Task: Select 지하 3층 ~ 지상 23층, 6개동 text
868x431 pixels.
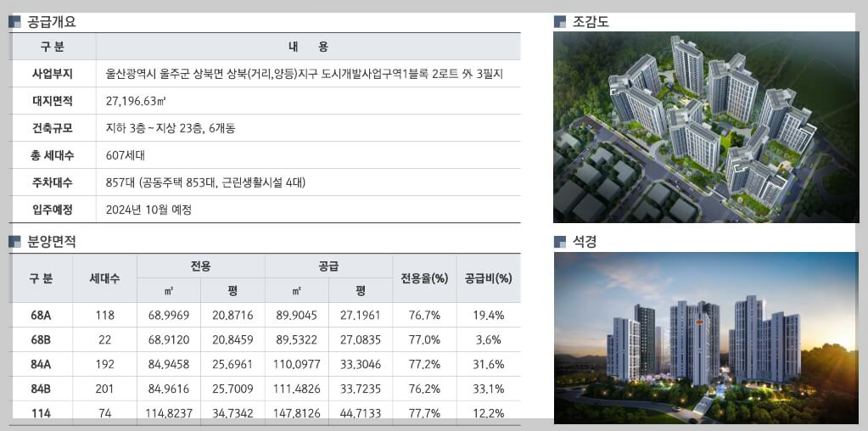Action: point(170,128)
